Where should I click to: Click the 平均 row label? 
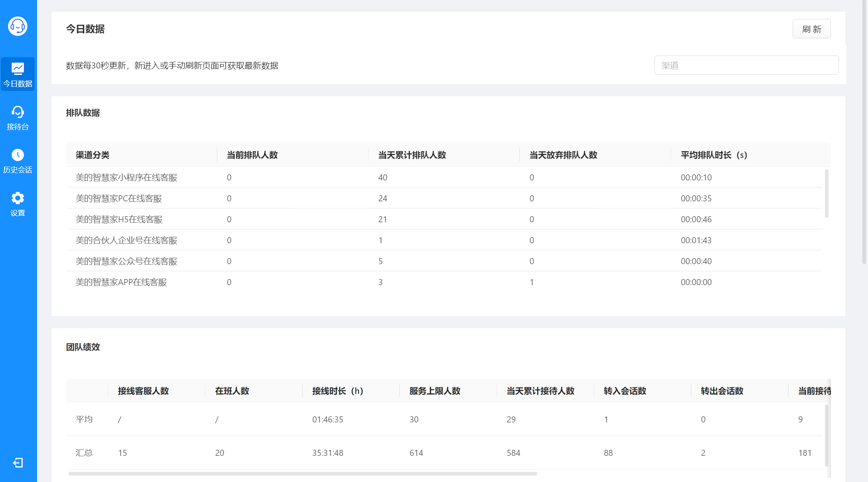click(x=84, y=419)
